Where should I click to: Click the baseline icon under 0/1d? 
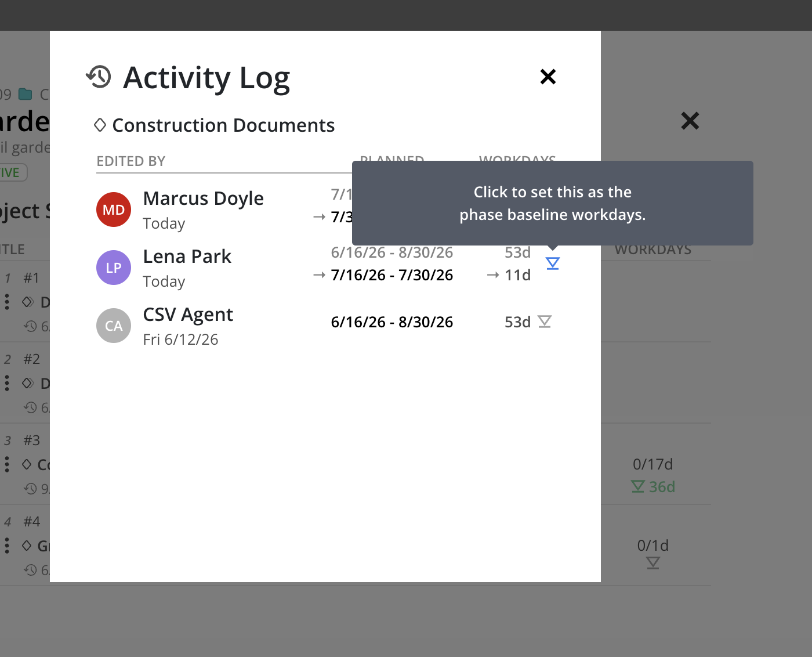point(653,563)
